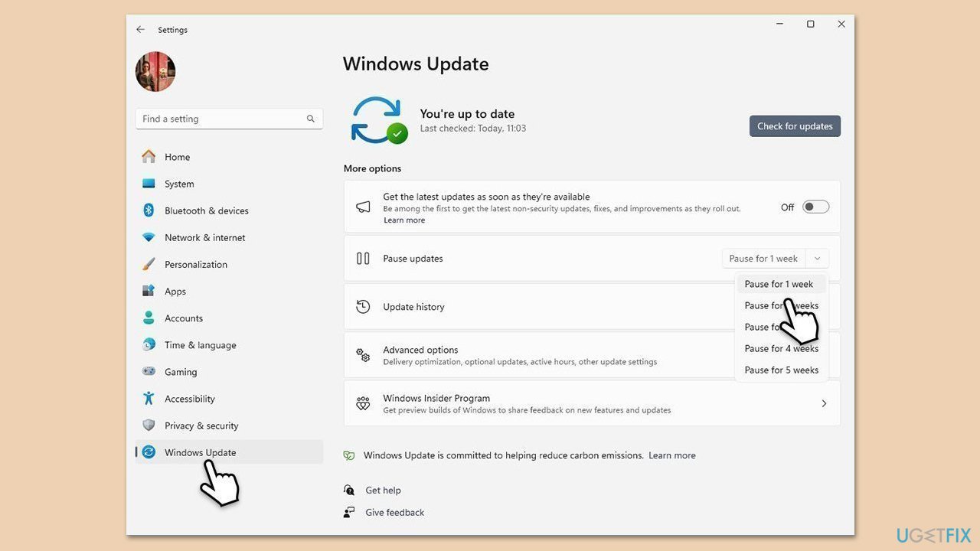Click the More options heading
This screenshot has width=980, height=551.
tap(372, 168)
